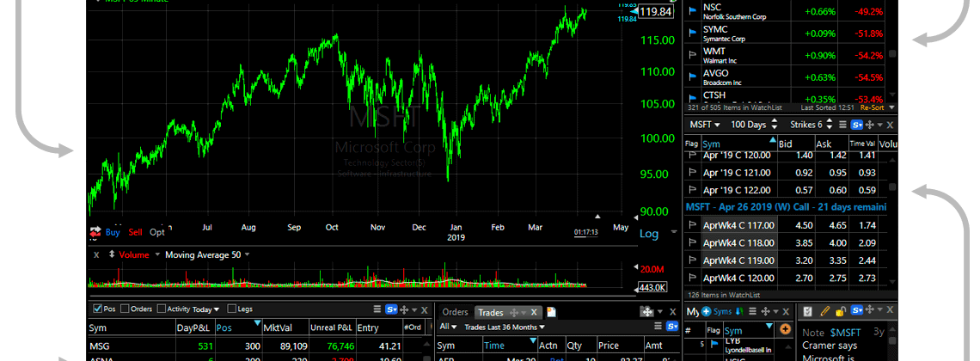The height and width of the screenshot is (361, 980).
Task: Click blue S symbol-link icon in notes panel
Action: click(x=857, y=309)
